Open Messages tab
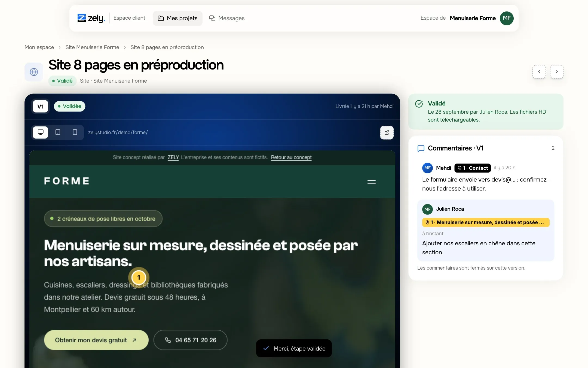Screen dimensions: 588x368 [227, 18]
